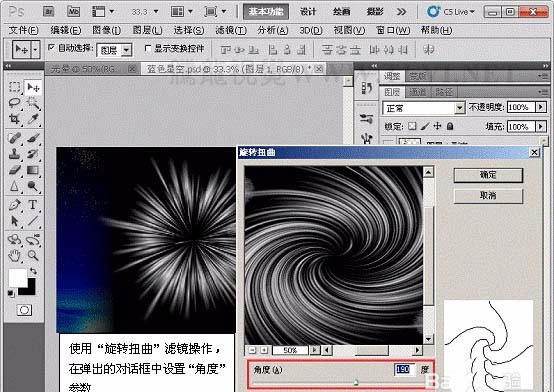Viewport: 554px width, 392px height.
Task: Toggle Quick Mask mode
Action: click(x=24, y=310)
